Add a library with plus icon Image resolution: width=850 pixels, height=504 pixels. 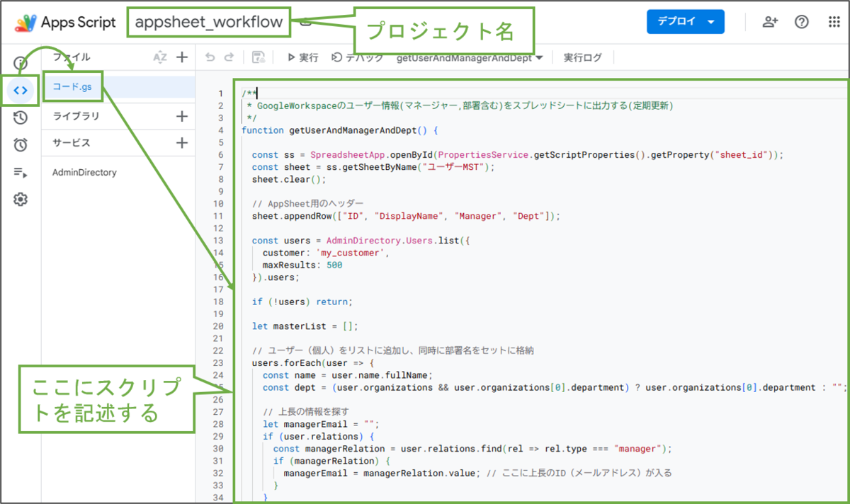[182, 116]
